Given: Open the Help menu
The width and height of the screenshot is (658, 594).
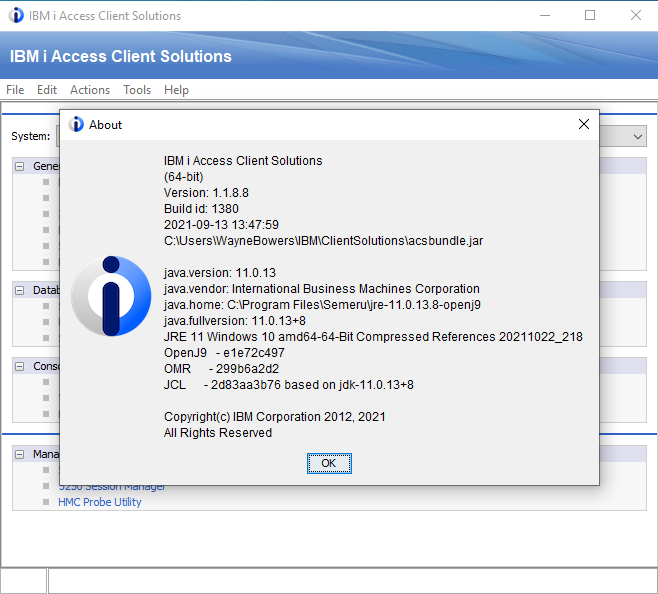Looking at the screenshot, I should pyautogui.click(x=176, y=90).
